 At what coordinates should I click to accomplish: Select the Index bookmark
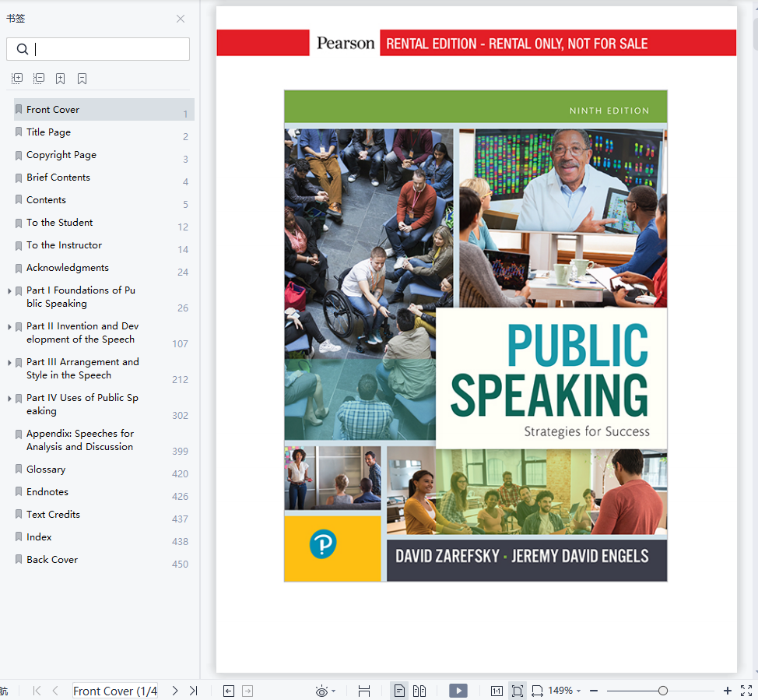104,537
